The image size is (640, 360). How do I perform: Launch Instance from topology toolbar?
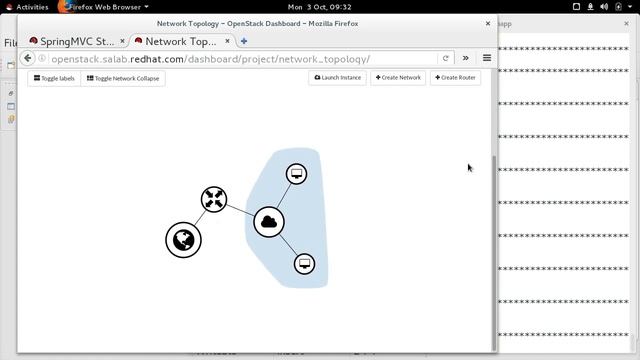coord(338,78)
